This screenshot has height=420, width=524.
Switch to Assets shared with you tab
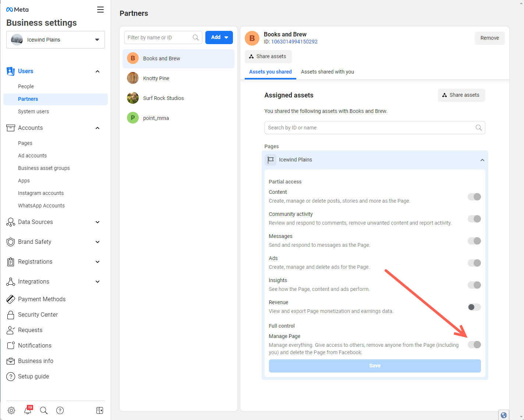(327, 72)
